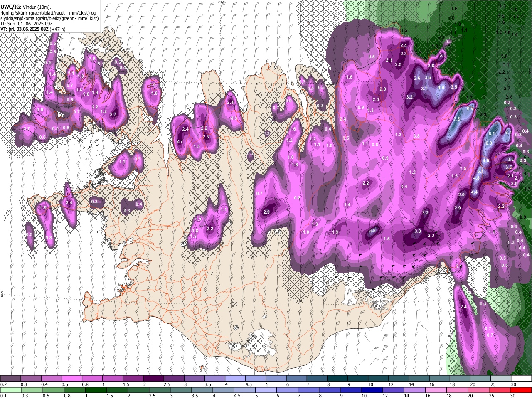Pick the darkest green lower swatch starting at 1
The height and width of the screenshot is (399, 532).
coord(96,390)
